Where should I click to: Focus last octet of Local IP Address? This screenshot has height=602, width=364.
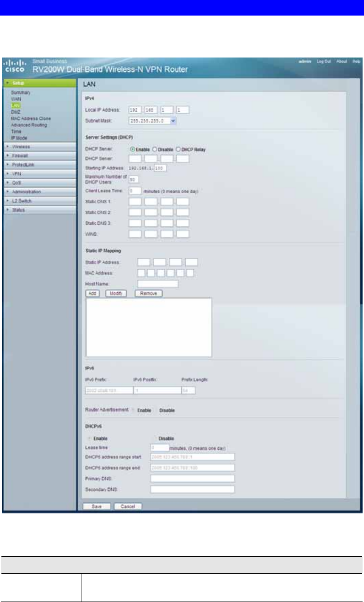[x=182, y=109]
